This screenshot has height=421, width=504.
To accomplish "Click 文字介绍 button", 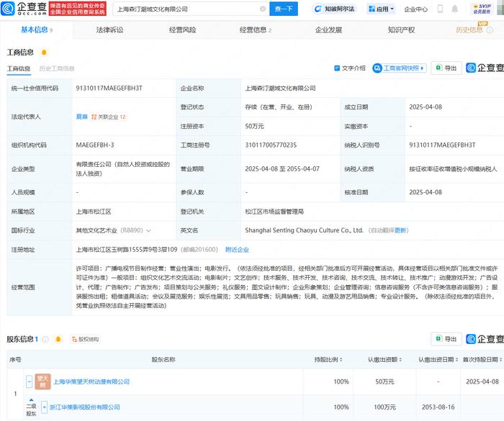I will click(x=350, y=68).
